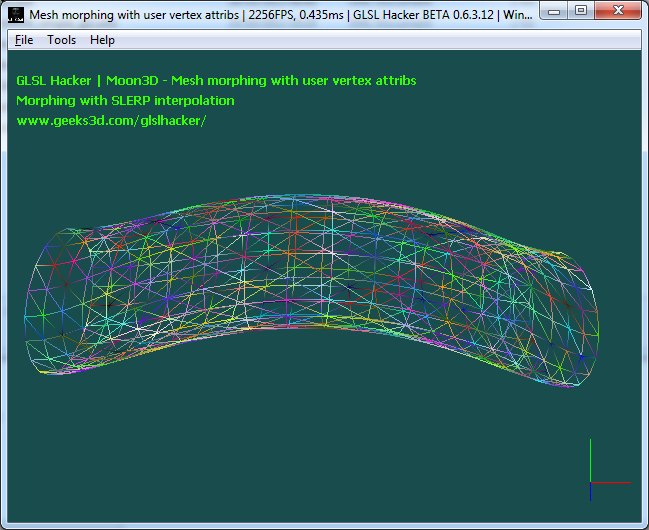
Task: Close the GLSL Hacker window
Action: coord(618,10)
